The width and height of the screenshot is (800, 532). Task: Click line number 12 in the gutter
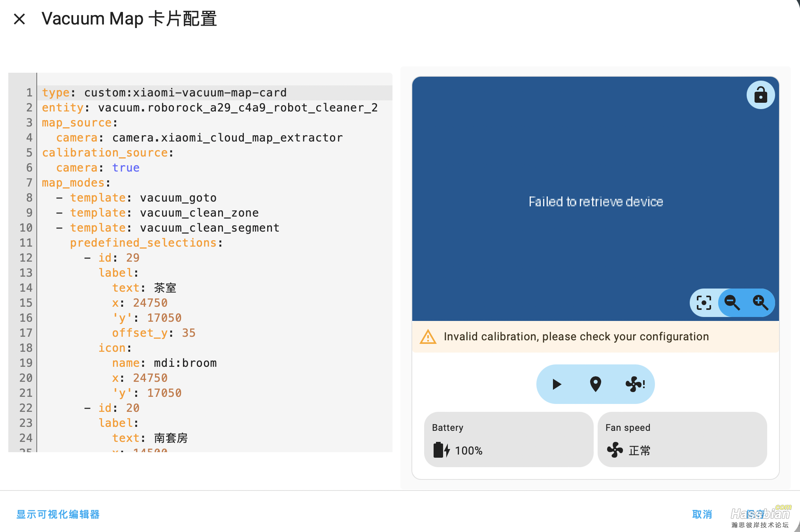pyautogui.click(x=26, y=258)
